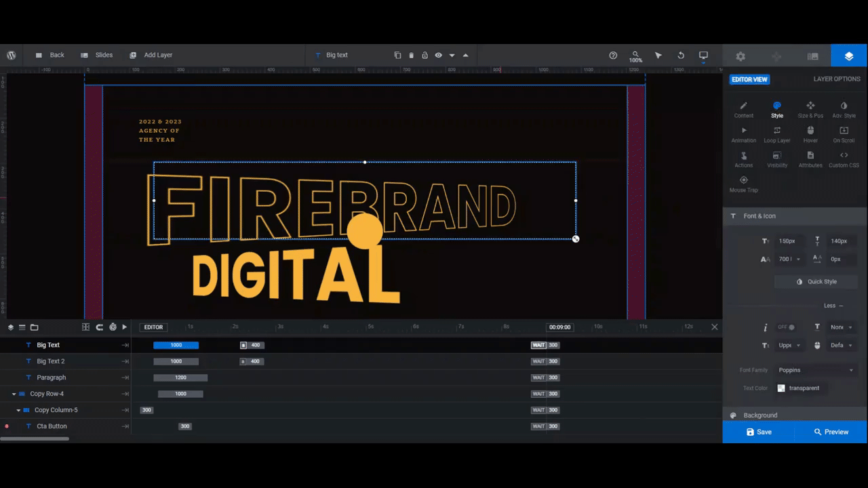The image size is (868, 488).
Task: Click Less to collapse font options
Action: pyautogui.click(x=833, y=306)
